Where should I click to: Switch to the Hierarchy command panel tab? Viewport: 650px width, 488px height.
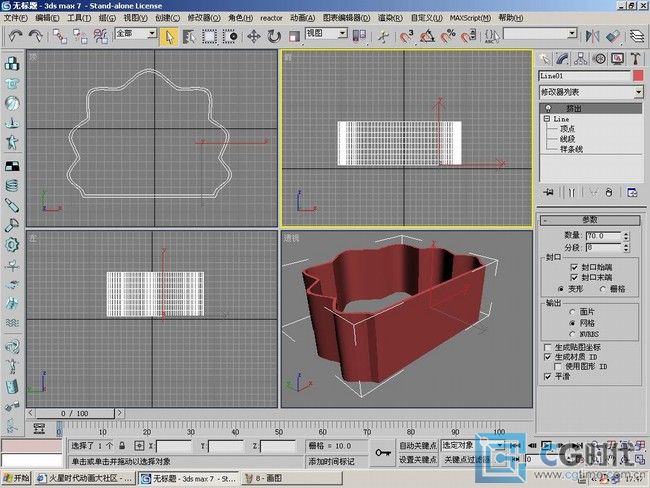[581, 59]
